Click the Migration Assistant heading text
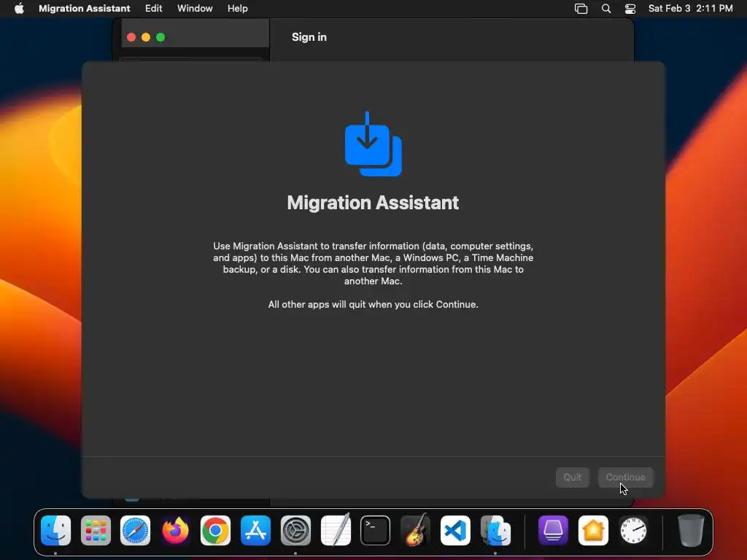Viewport: 747px width, 560px height. 373,203
